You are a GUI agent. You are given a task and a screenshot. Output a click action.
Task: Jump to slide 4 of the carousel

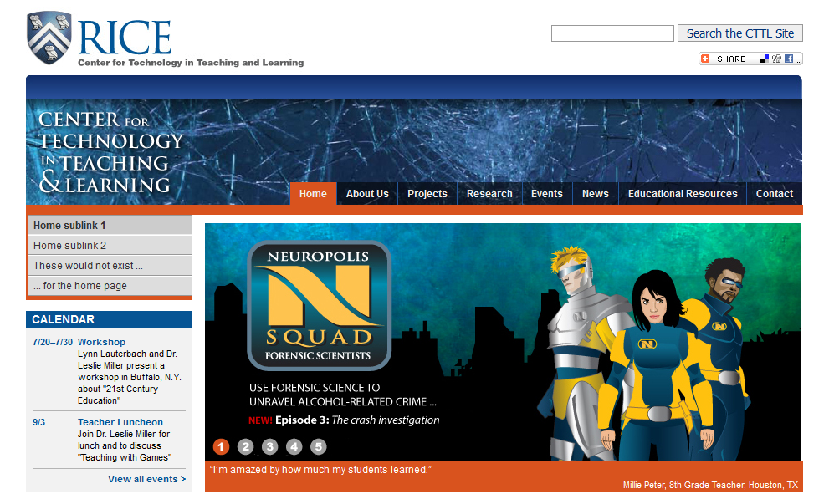[294, 447]
